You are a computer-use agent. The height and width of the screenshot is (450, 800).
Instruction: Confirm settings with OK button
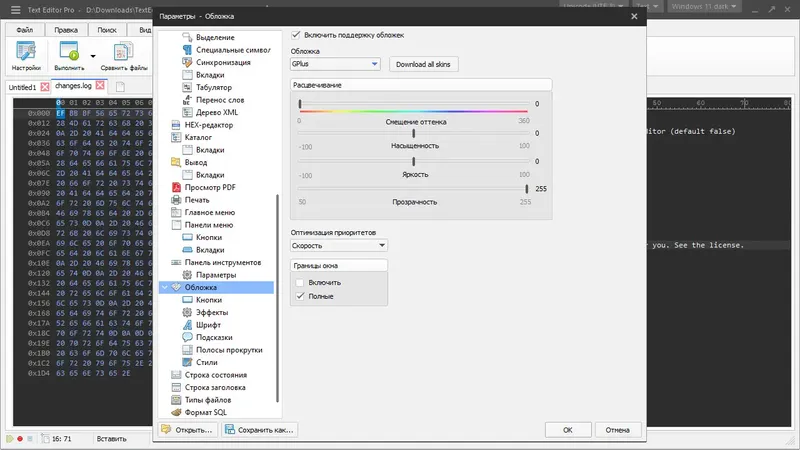(567, 430)
